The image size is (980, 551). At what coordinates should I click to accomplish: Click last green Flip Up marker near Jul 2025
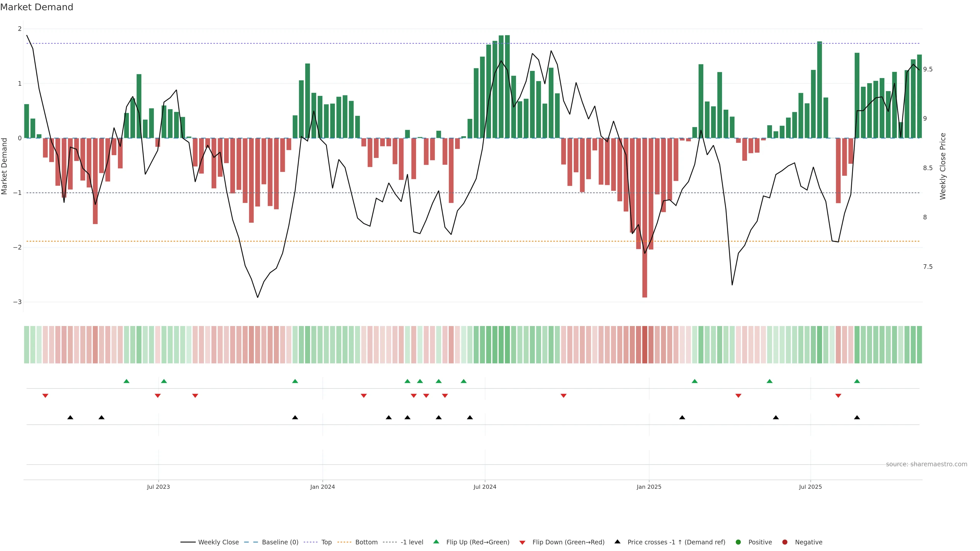tap(857, 381)
